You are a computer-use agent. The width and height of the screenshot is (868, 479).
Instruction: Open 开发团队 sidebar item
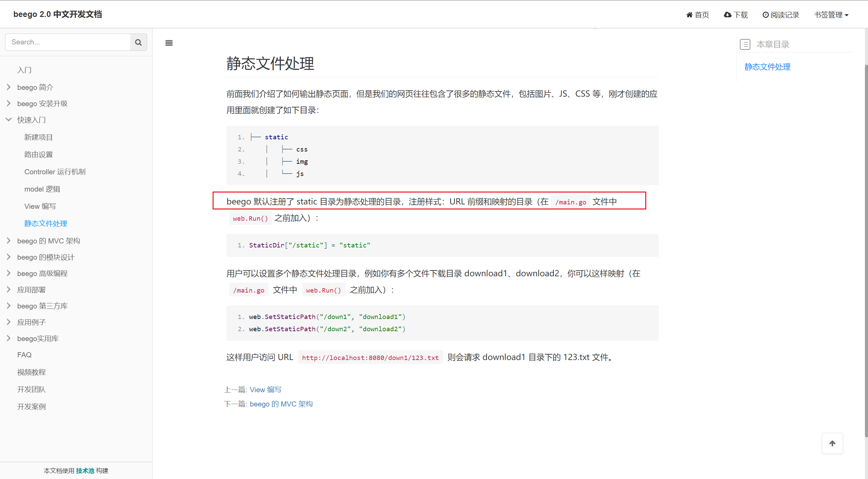click(32, 390)
